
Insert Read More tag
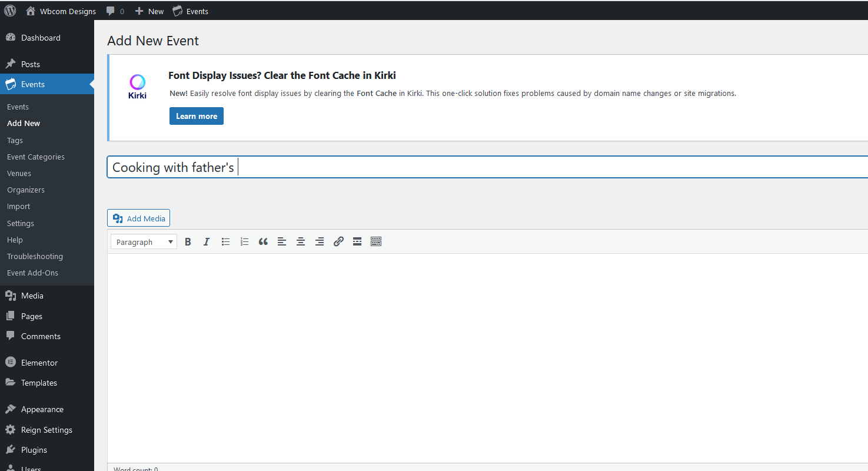pos(357,242)
